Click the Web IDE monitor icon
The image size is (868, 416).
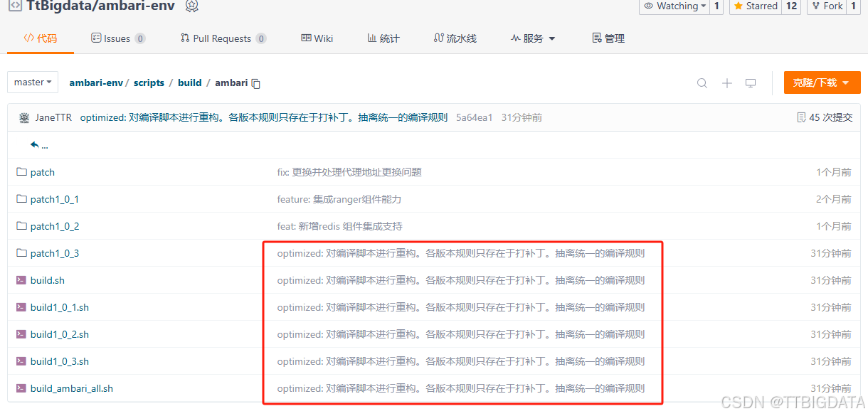coord(751,83)
